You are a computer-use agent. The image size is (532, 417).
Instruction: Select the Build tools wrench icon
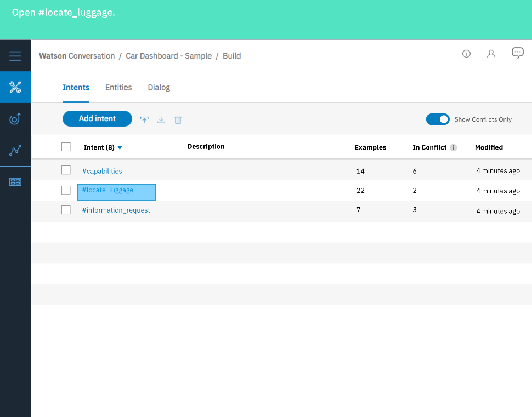(15, 87)
